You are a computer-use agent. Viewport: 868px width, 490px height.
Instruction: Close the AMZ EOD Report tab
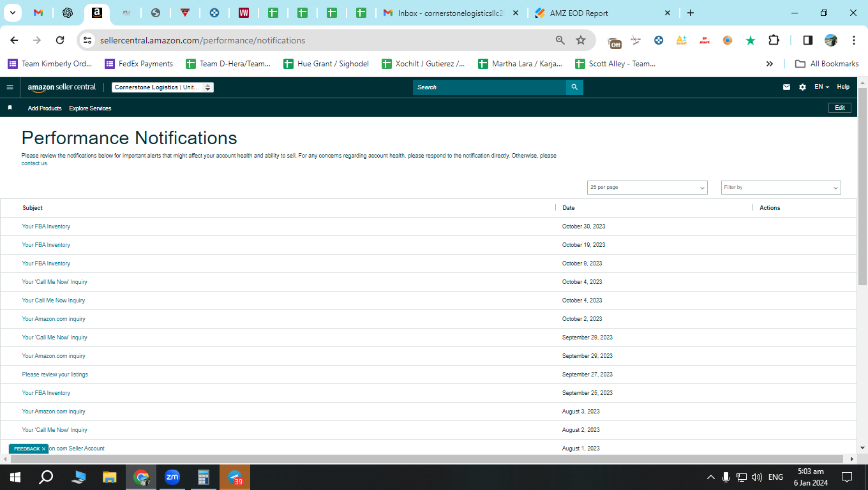668,13
